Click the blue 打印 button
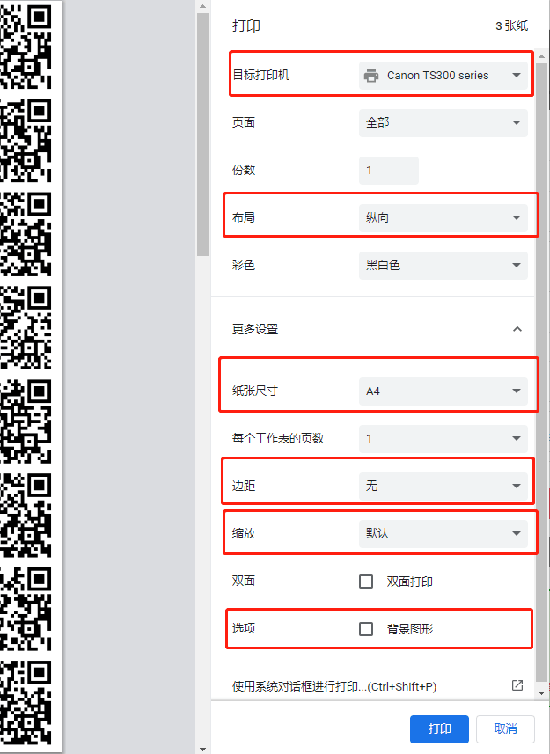 pyautogui.click(x=439, y=729)
